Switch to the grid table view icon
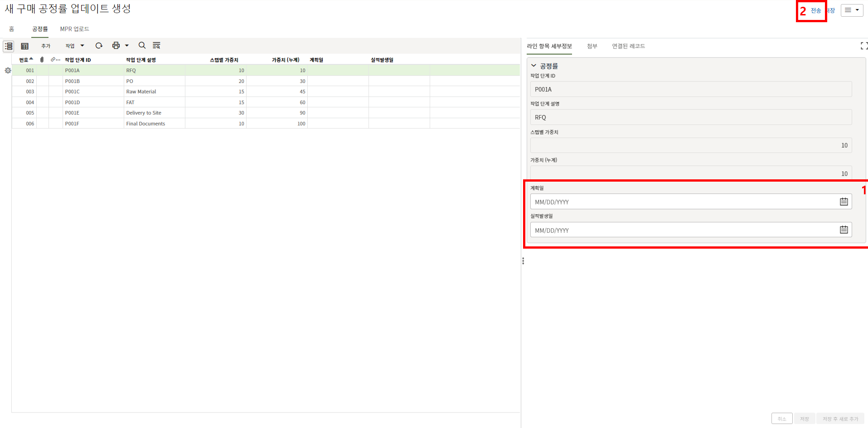Viewport: 868px width, 428px height. [25, 46]
